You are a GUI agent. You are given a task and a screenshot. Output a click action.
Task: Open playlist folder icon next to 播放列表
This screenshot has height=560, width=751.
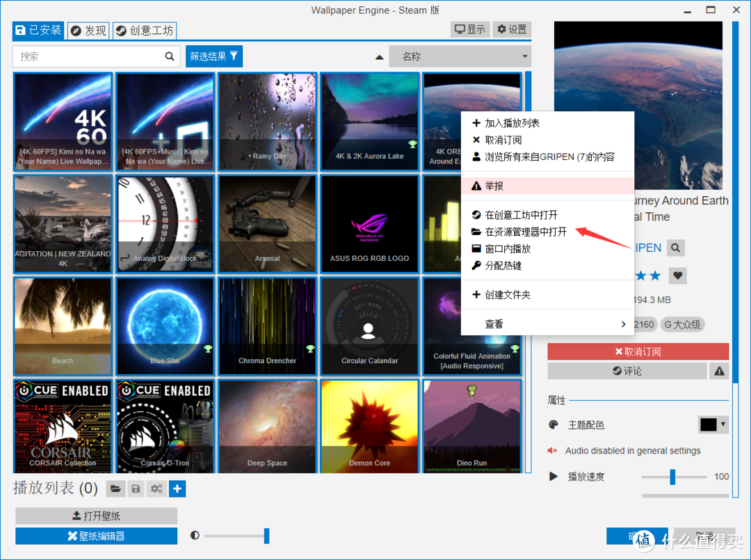click(x=115, y=489)
